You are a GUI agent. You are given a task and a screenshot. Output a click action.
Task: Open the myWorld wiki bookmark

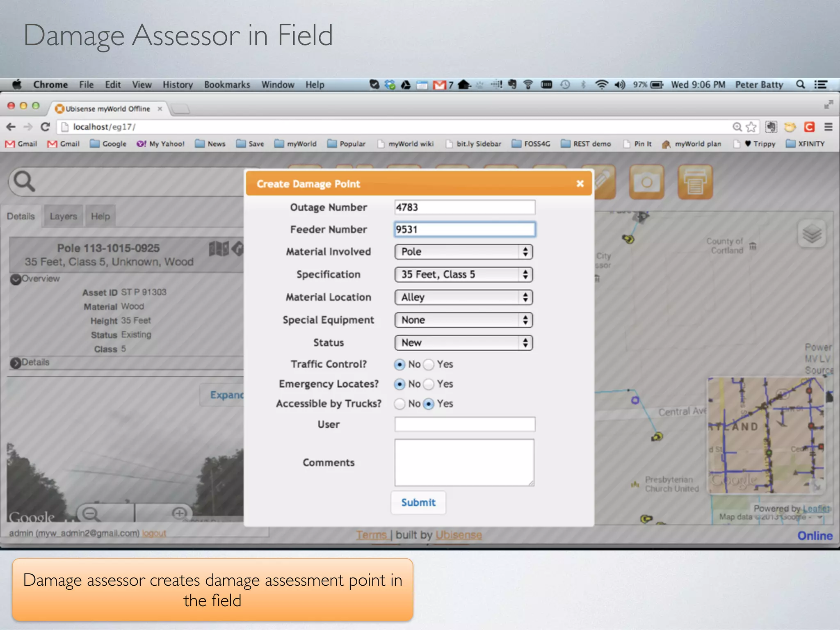[x=406, y=144]
